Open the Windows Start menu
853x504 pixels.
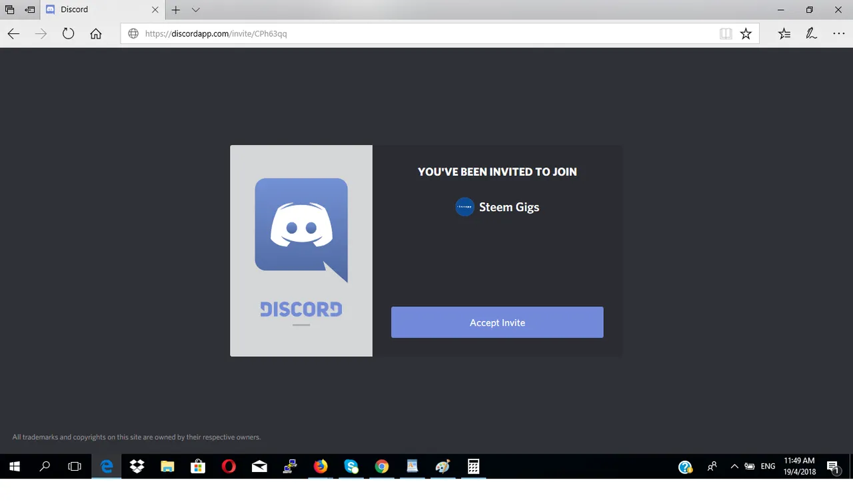[x=14, y=467]
